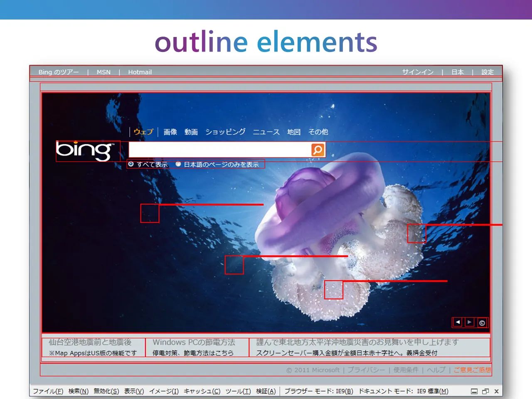Open ドキュメント モード: IE9 標準 menu
532x399 pixels.
(x=404, y=391)
